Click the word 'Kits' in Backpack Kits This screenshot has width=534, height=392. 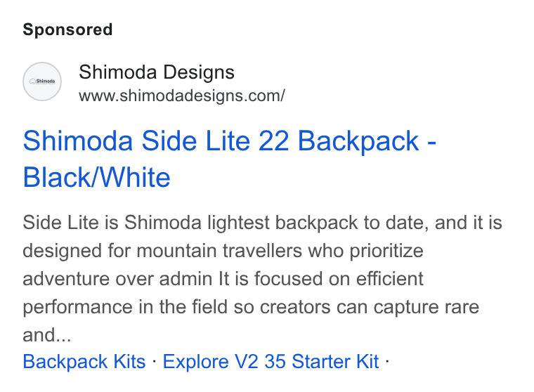pyautogui.click(x=129, y=361)
